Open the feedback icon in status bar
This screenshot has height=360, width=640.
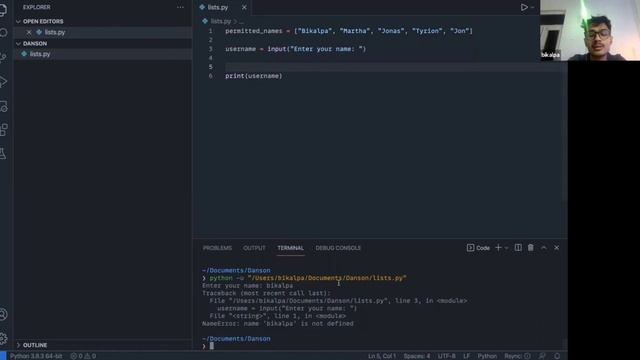pos(542,356)
